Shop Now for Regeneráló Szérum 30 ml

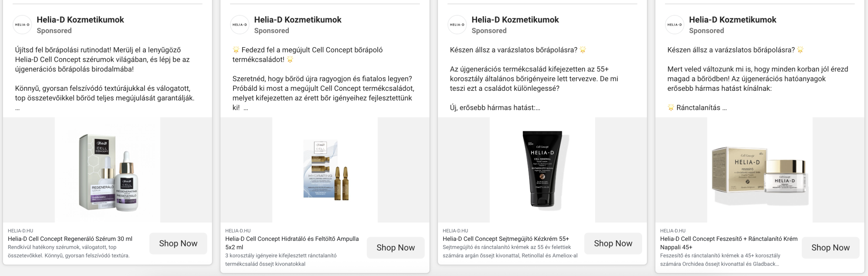pos(178,243)
